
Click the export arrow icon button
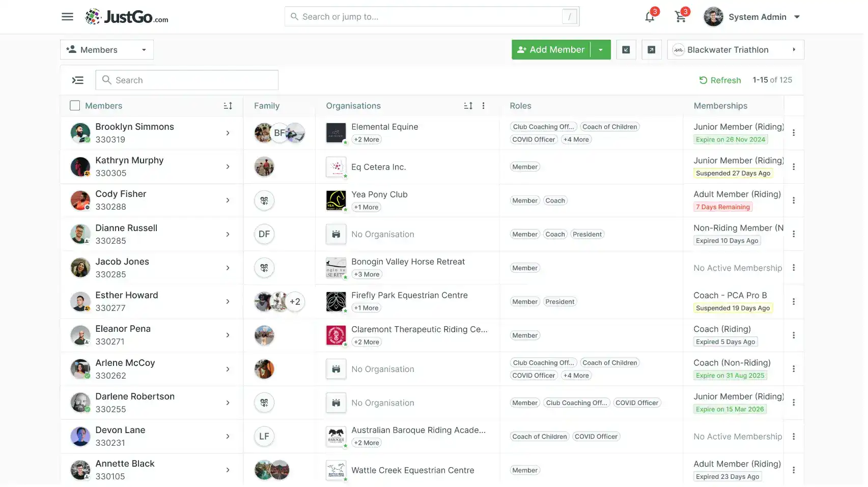tap(651, 50)
